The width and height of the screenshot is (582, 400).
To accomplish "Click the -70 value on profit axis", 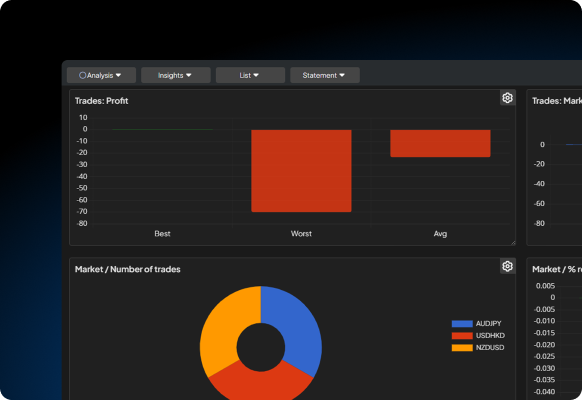I will [82, 212].
